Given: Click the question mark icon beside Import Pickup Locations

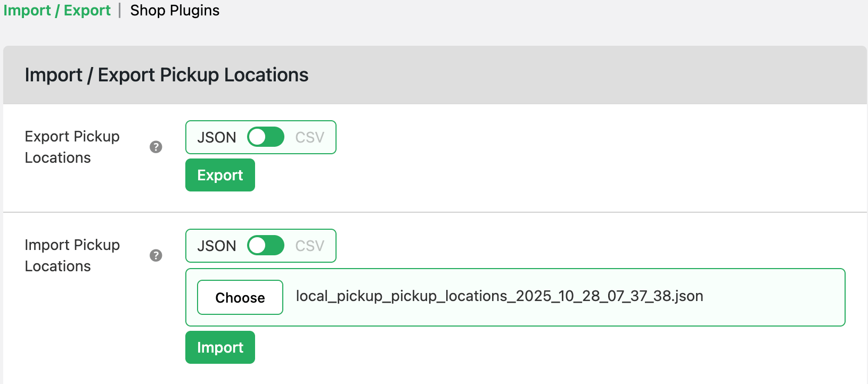Looking at the screenshot, I should (155, 255).
